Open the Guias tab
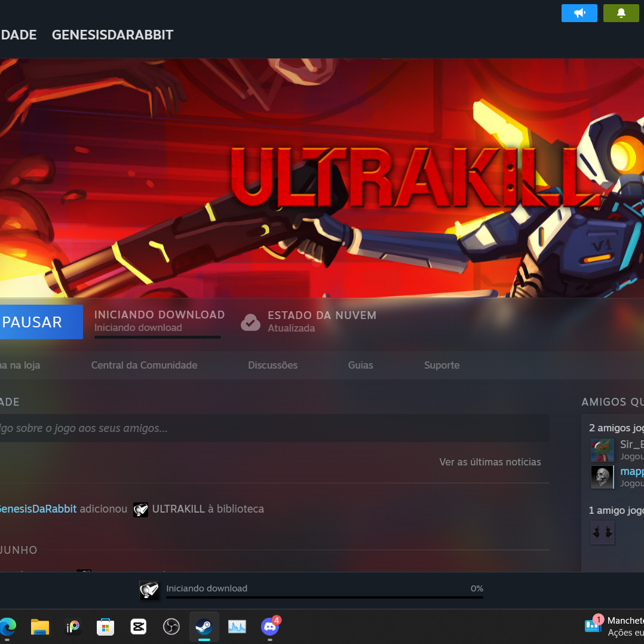This screenshot has width=644, height=644. pyautogui.click(x=360, y=365)
